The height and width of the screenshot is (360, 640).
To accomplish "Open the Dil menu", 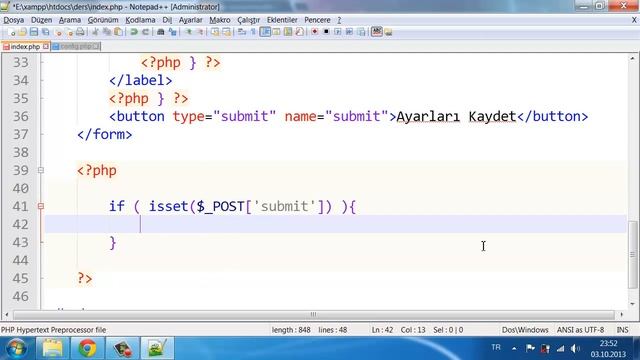I will click(x=167, y=20).
